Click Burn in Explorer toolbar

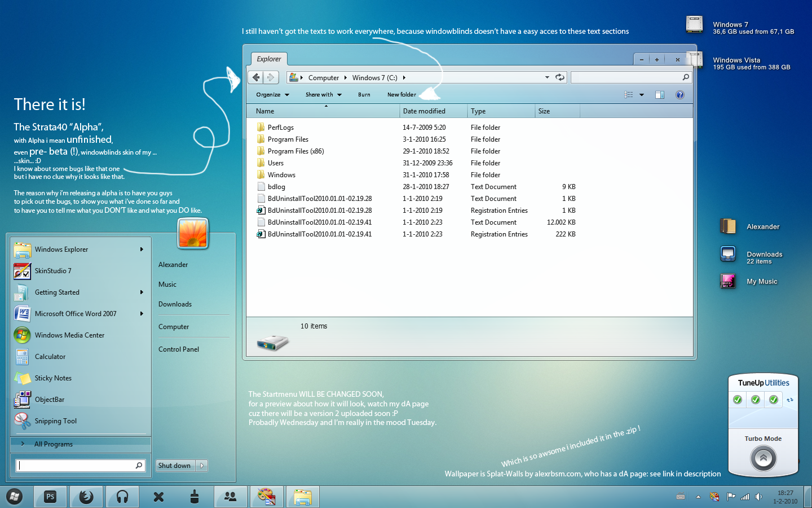tap(364, 95)
